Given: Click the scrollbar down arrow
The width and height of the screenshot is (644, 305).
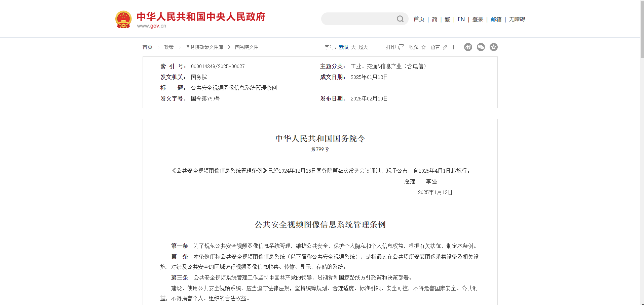Looking at the screenshot, I should point(642,303).
